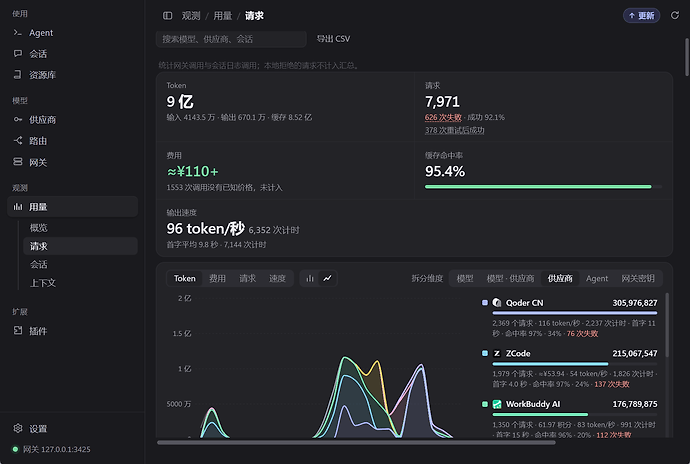Open 供应商 key icon
This screenshot has height=464, width=690.
click(18, 119)
